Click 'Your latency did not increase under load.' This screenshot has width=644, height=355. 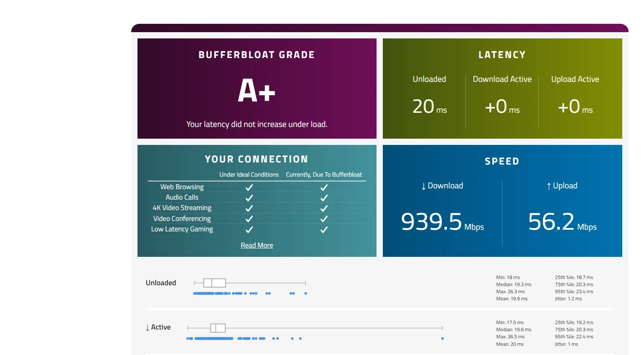[x=257, y=124]
